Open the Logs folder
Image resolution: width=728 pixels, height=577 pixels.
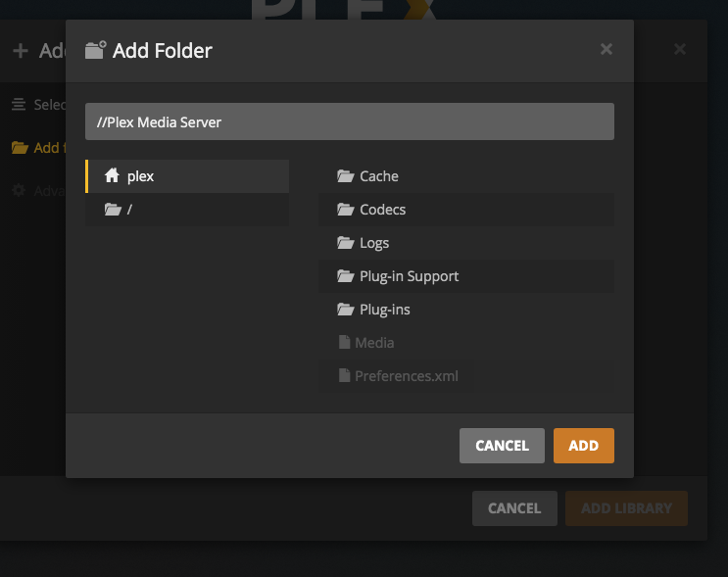pos(466,243)
